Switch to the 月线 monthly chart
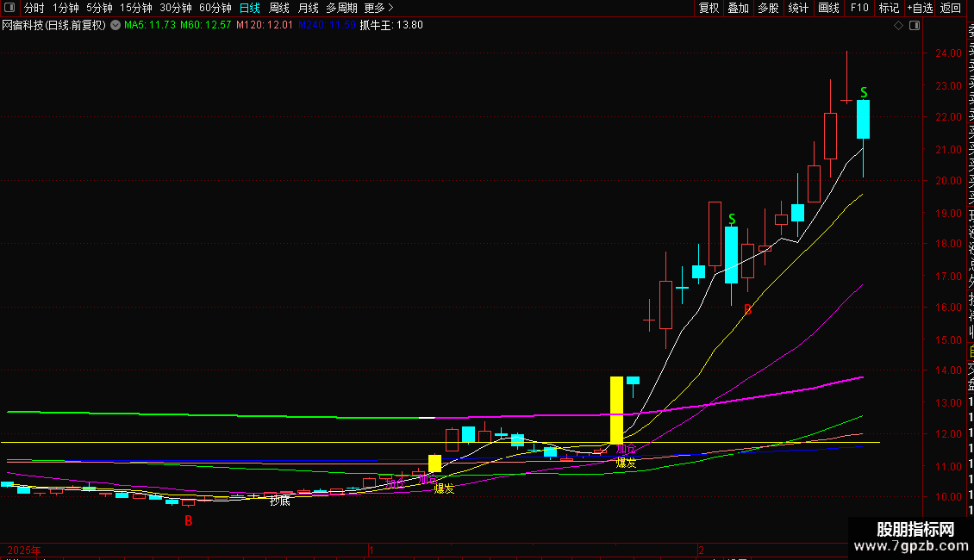 pos(308,8)
